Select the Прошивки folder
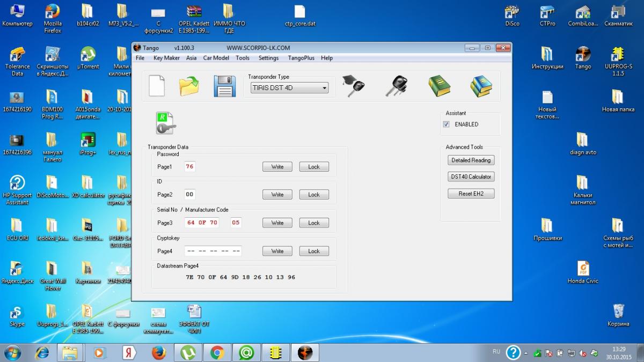644x362 pixels. [x=547, y=229]
